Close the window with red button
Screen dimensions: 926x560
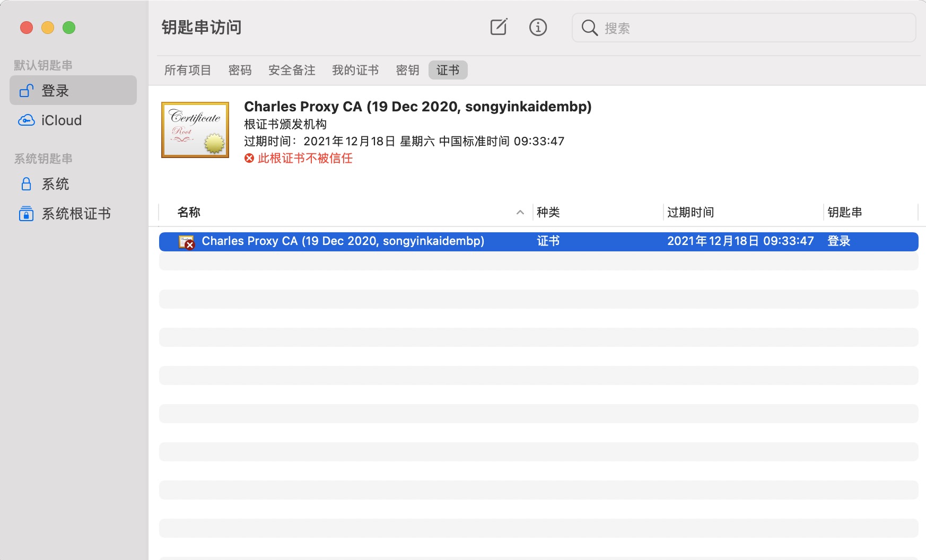(x=27, y=28)
